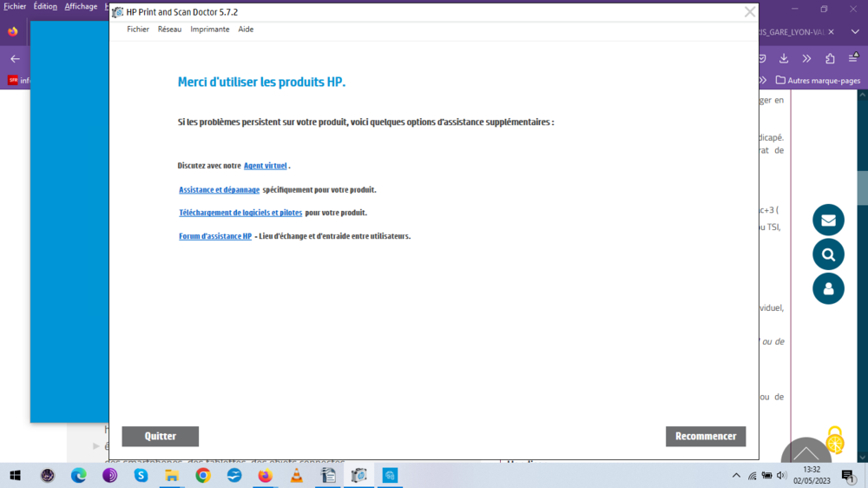Open the Firefox hamburger menu
Viewport: 868px width, 488px height.
click(x=853, y=58)
